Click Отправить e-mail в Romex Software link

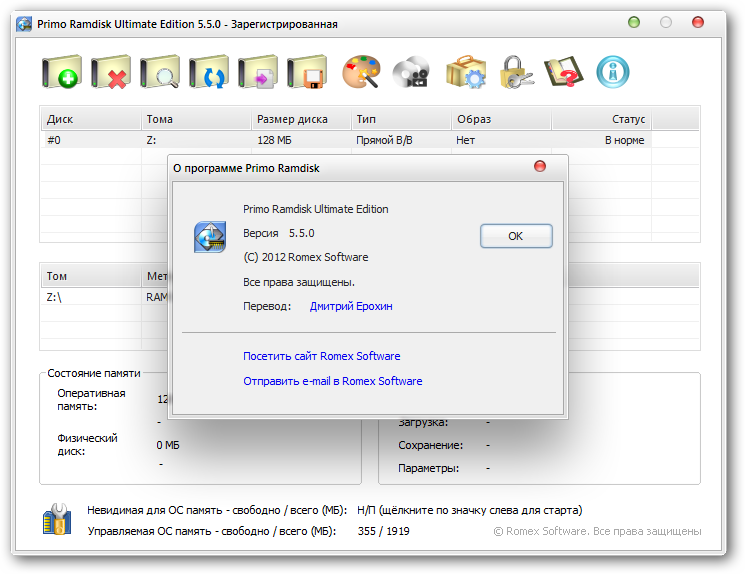coord(333,381)
